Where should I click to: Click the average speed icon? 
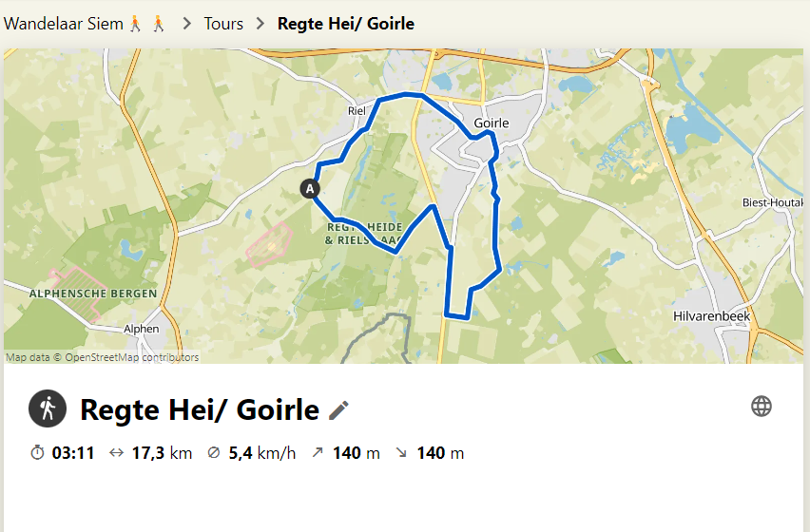[x=213, y=453]
